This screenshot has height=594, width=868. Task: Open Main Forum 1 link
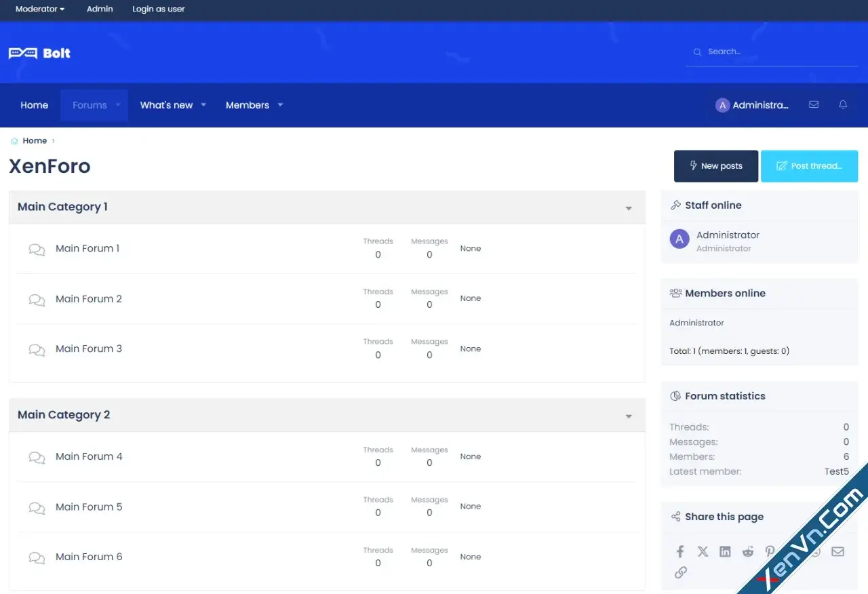[x=87, y=248]
